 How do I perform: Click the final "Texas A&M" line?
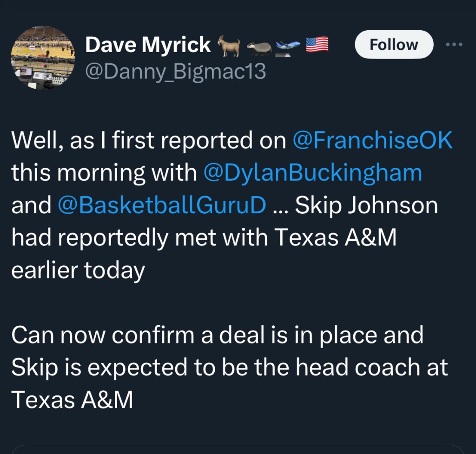[72, 400]
